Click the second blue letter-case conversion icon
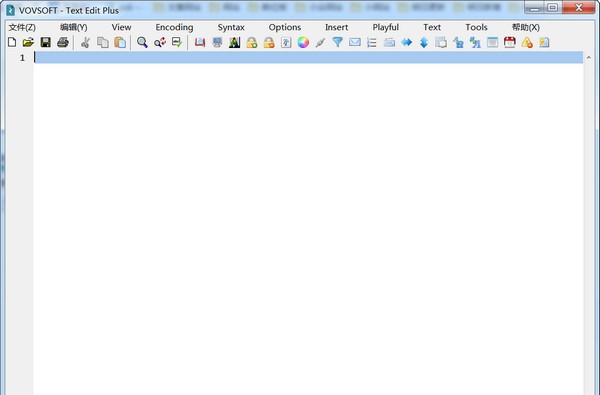 475,42
